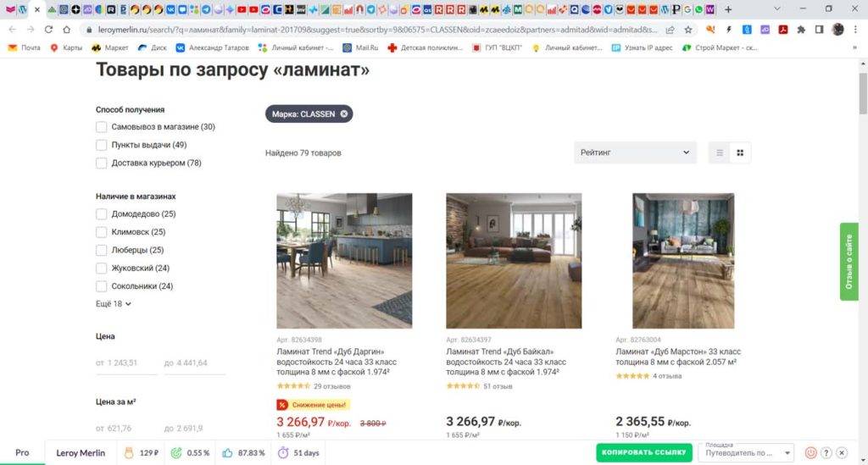Viewport: 868px width, 465px height.
Task: Switch to list view layout
Action: coord(721,152)
